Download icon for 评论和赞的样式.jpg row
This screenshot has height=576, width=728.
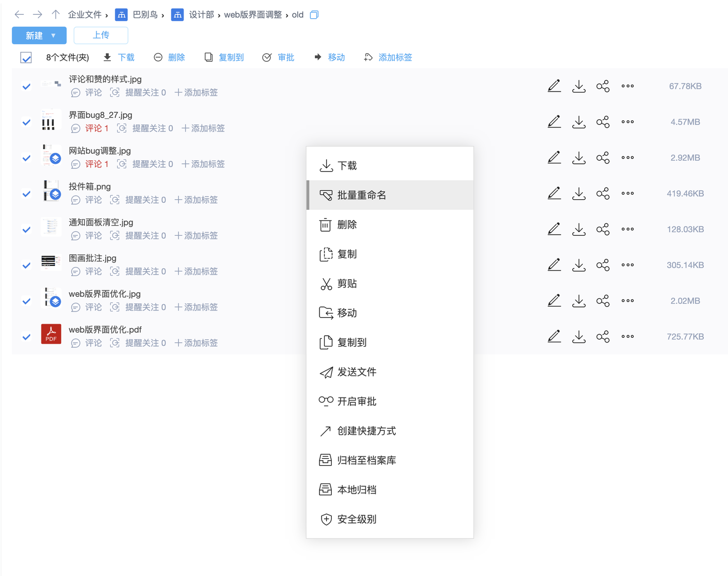[579, 86]
